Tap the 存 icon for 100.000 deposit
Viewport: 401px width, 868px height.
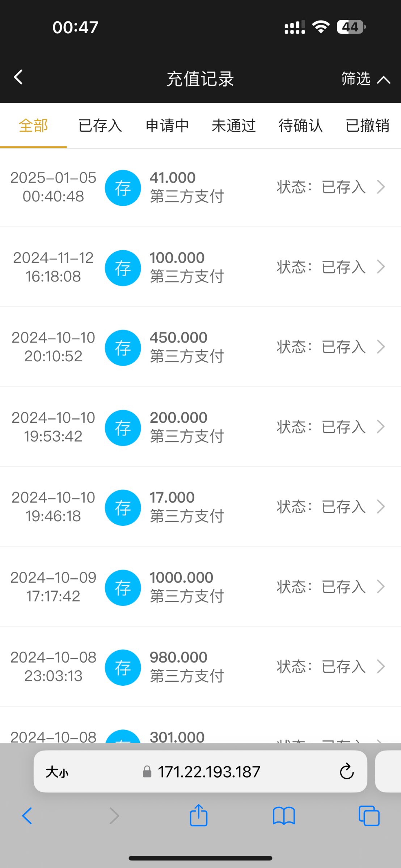pyautogui.click(x=123, y=268)
